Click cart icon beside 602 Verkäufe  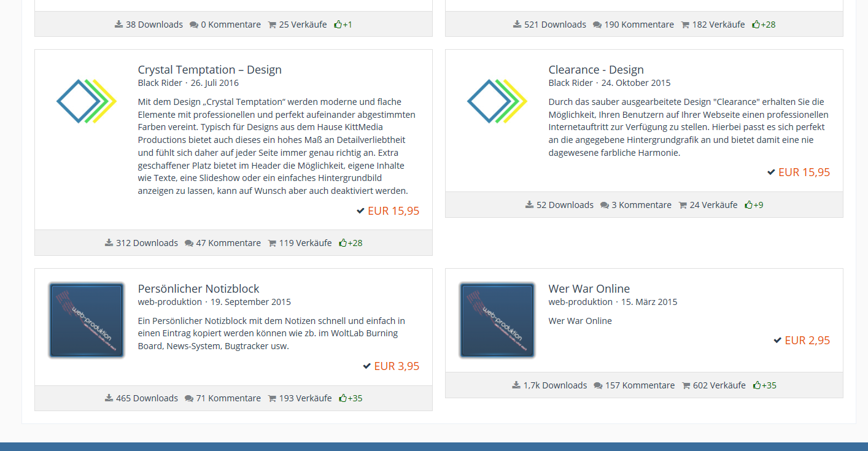point(686,385)
